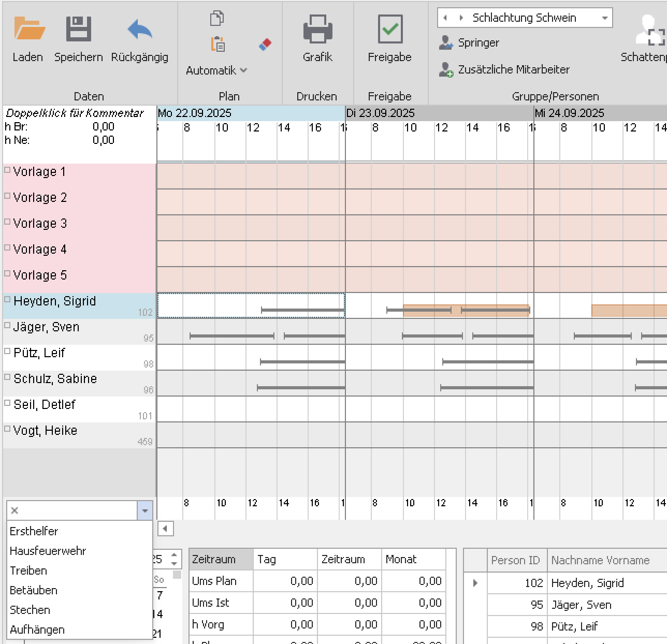
Task: Click the copy icon in the Plan group
Action: [217, 18]
